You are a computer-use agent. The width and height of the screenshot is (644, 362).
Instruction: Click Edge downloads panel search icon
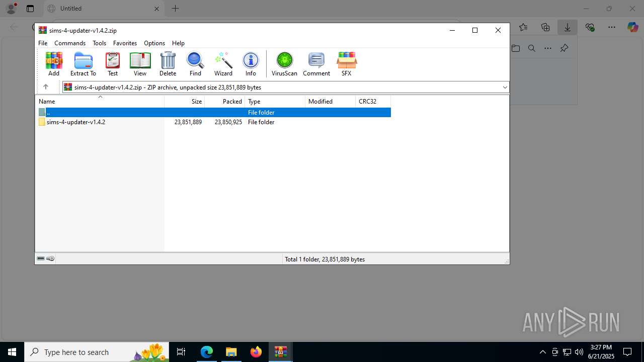tap(532, 48)
